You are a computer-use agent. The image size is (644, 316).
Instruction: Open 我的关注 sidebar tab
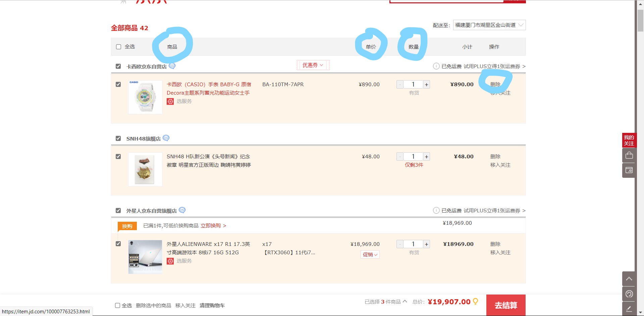(629, 140)
